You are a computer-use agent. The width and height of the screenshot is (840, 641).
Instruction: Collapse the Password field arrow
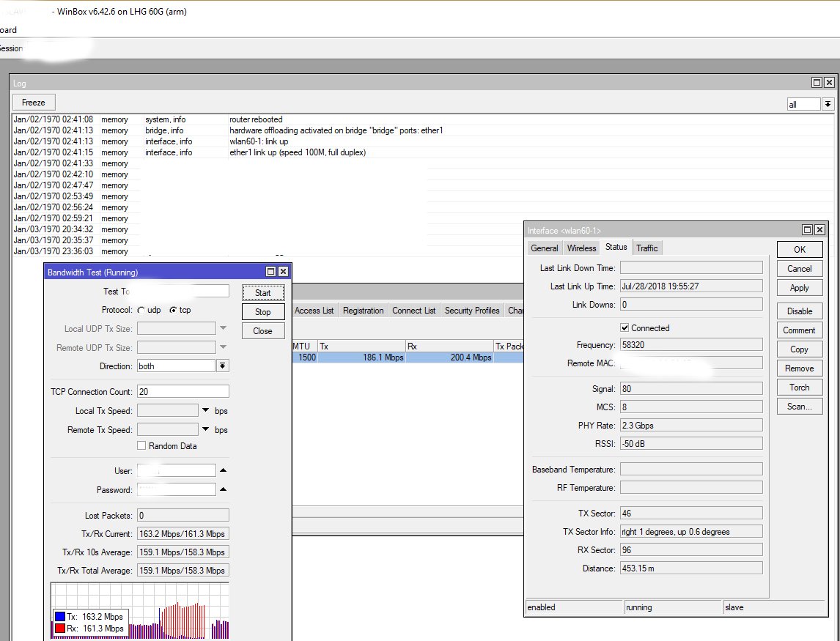pyautogui.click(x=224, y=489)
